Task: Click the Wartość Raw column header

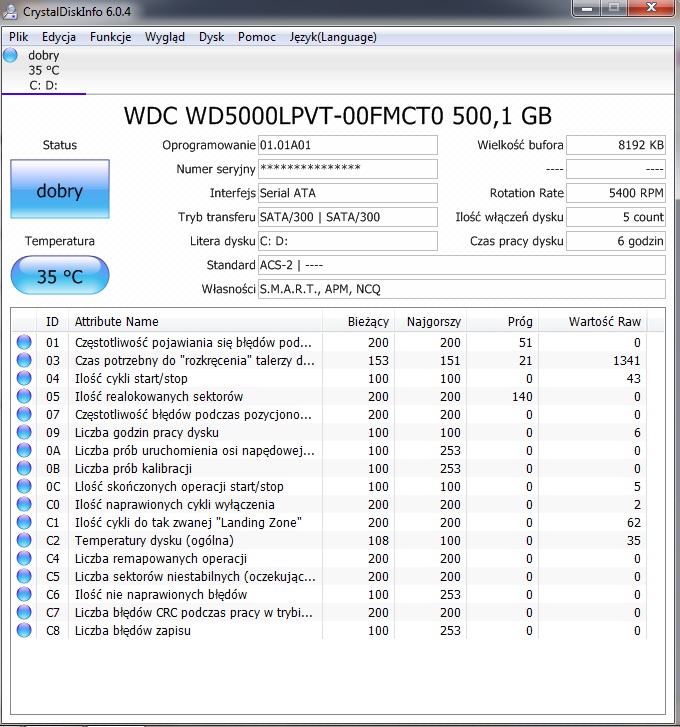Action: 593,321
